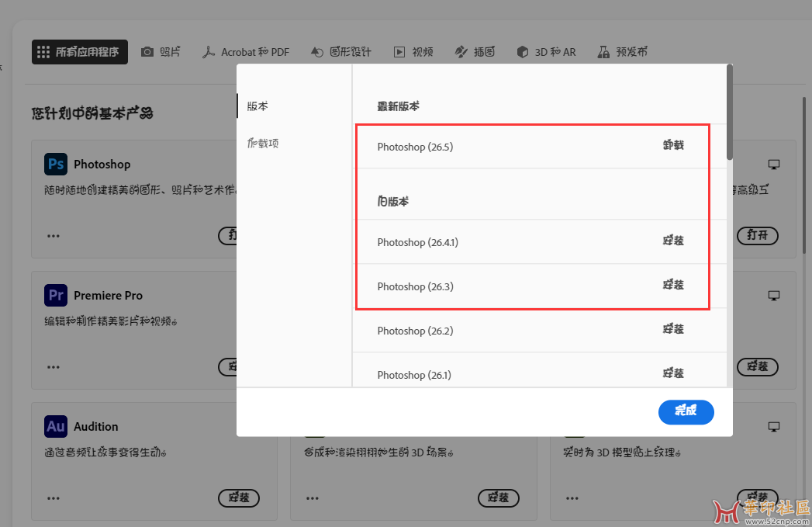
Task: Click the Photoshop Ps app icon
Action: click(x=55, y=165)
